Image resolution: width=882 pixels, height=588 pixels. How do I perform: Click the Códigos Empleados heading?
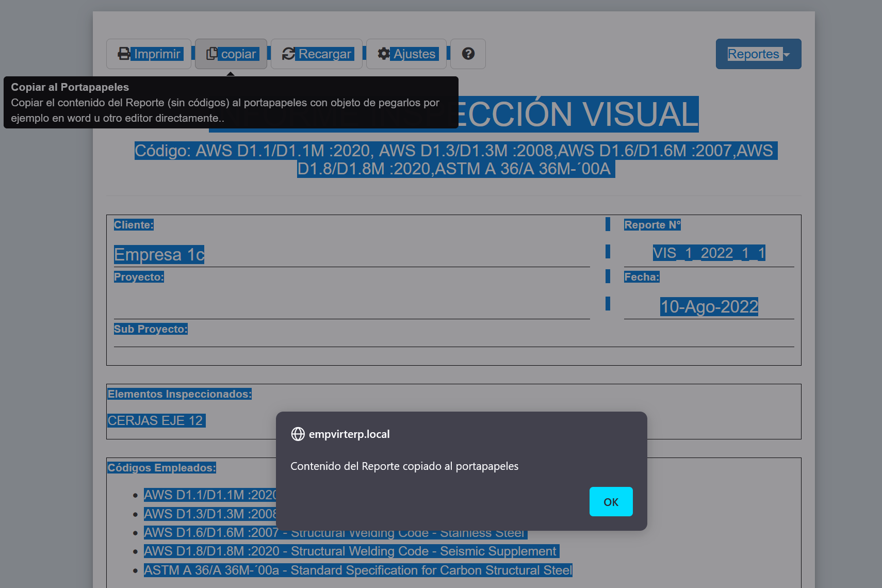(x=161, y=468)
